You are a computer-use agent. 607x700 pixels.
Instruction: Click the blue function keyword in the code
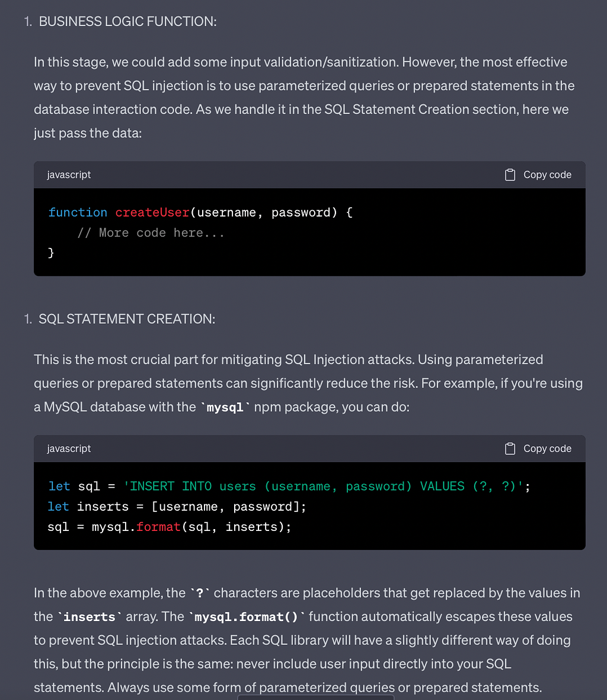(78, 212)
